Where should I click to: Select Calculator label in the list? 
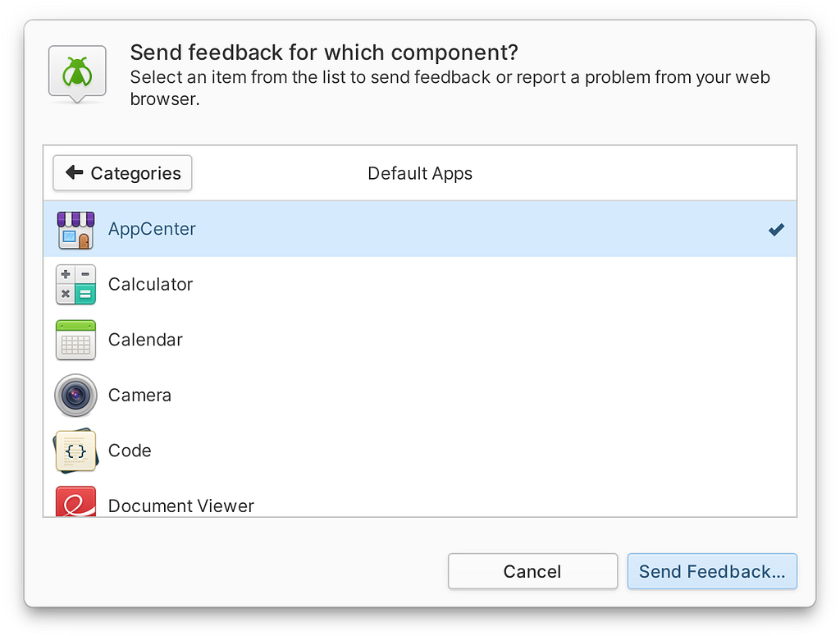tap(151, 285)
